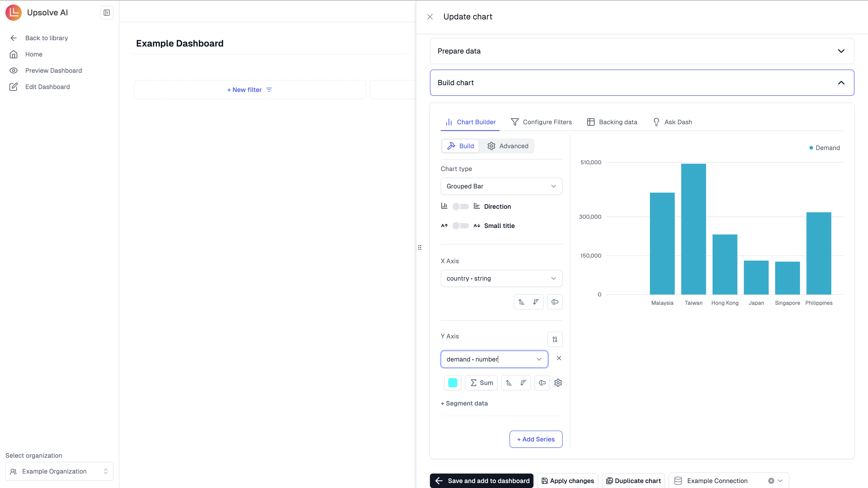
Task: Switch to Advanced settings tab
Action: point(508,146)
